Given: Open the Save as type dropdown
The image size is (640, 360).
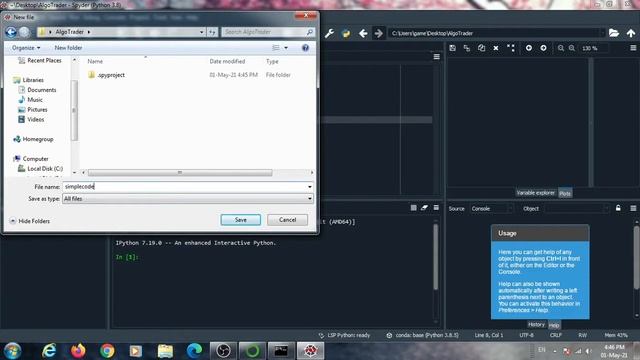Looking at the screenshot, I should coord(188,199).
